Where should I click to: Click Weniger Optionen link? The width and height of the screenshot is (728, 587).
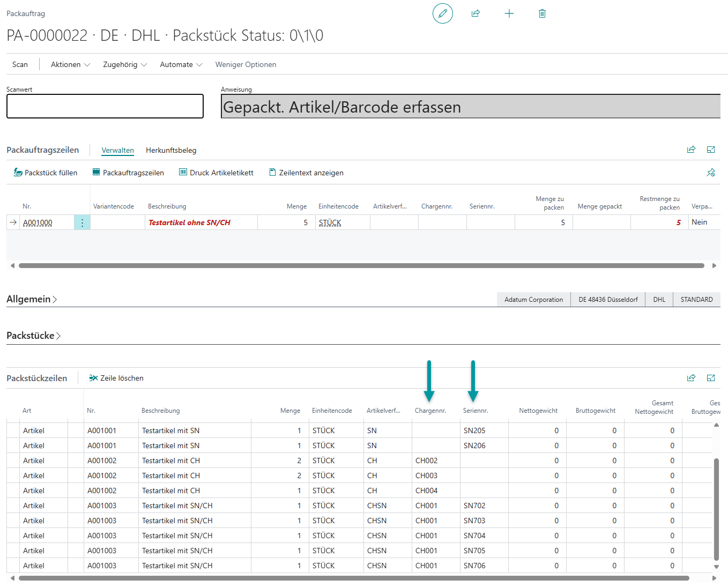point(246,64)
